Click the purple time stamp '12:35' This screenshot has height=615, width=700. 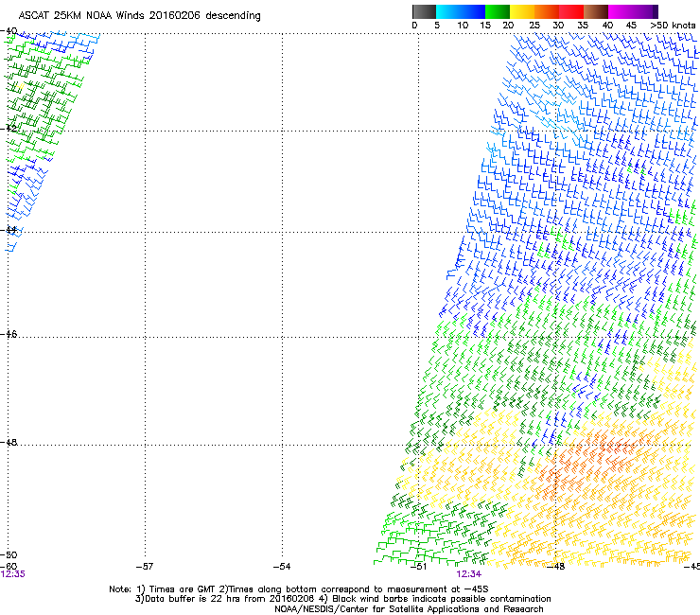point(13,574)
